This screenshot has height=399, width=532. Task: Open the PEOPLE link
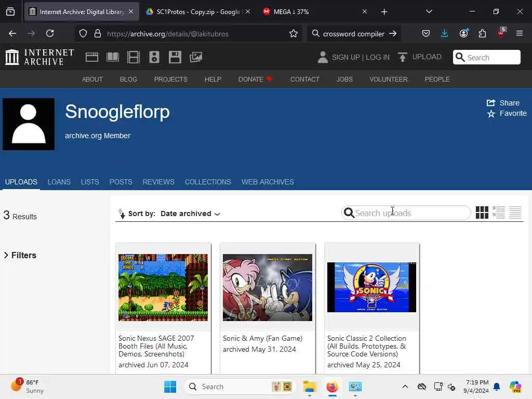tap(437, 79)
